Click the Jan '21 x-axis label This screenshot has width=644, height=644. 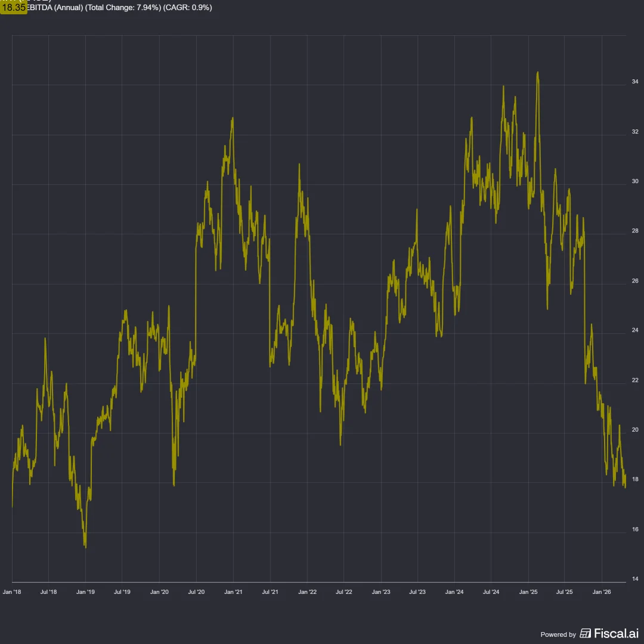point(233,592)
